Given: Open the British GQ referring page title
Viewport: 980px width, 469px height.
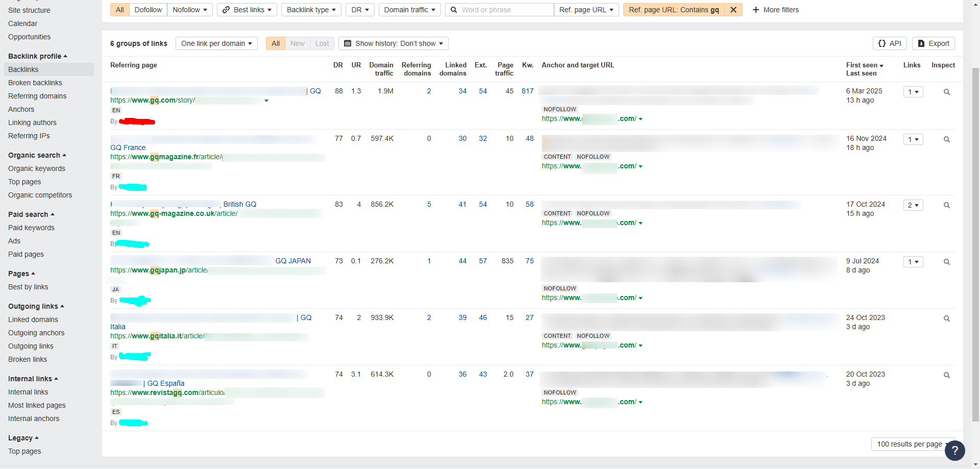Looking at the screenshot, I should [240, 204].
